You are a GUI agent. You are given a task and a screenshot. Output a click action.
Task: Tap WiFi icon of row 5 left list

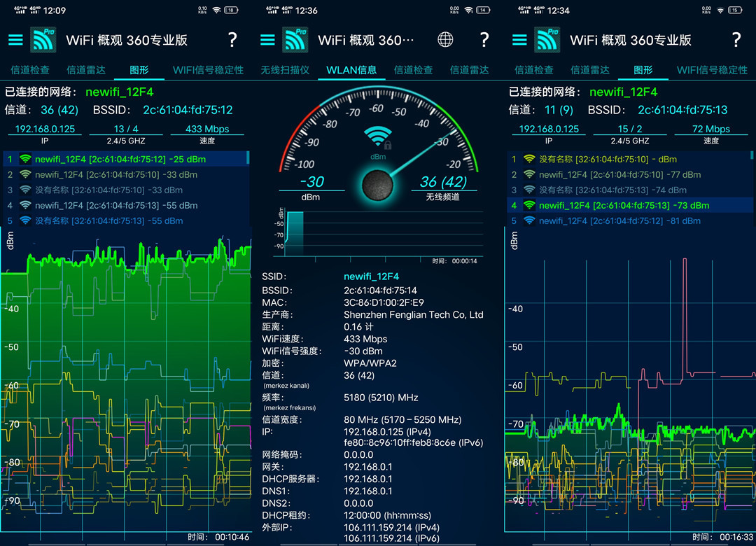(25, 220)
